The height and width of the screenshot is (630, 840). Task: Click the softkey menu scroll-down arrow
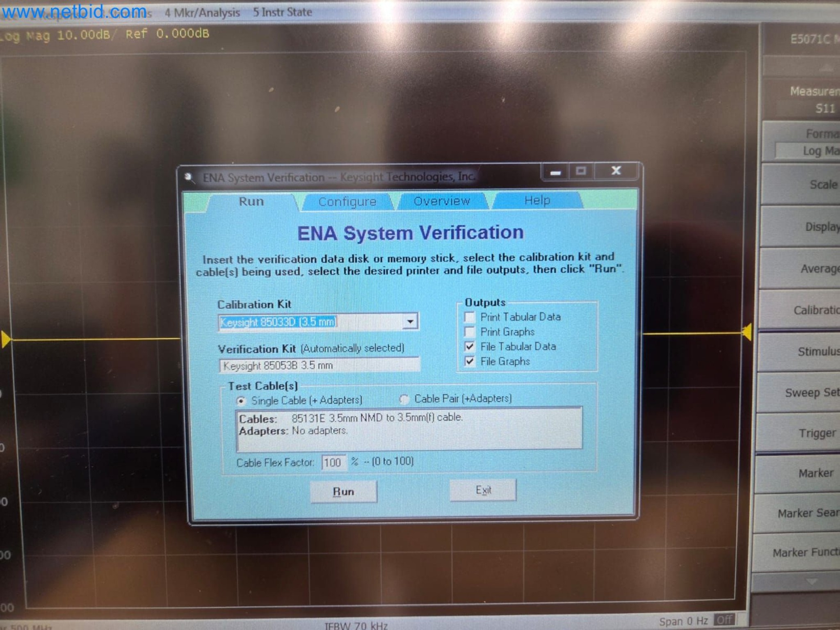812,582
